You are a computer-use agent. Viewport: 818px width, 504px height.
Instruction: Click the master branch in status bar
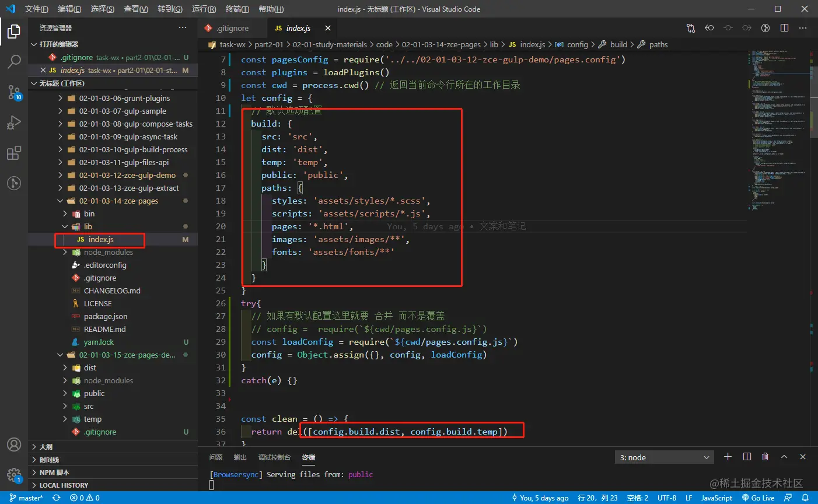click(x=26, y=498)
